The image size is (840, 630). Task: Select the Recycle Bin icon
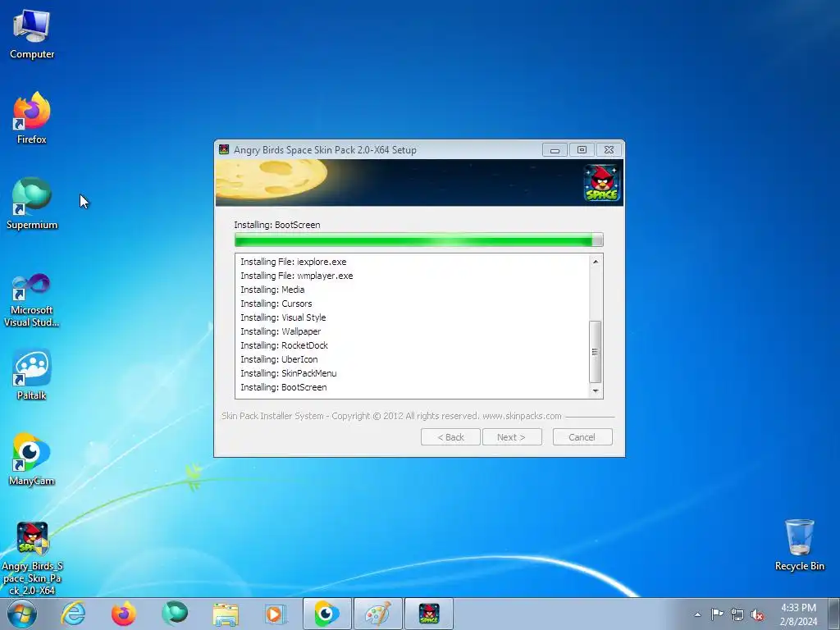(x=799, y=545)
